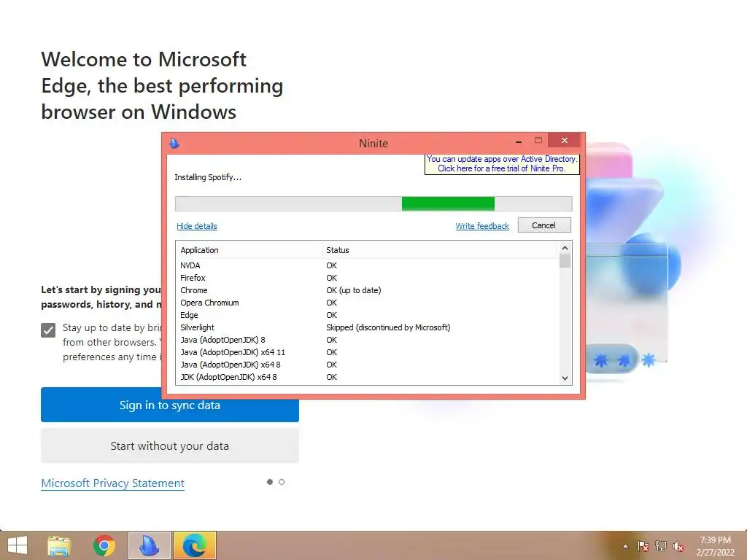Switch to the Ninite taskbar icon
Viewport: 747px width, 560px height.
[149, 545]
